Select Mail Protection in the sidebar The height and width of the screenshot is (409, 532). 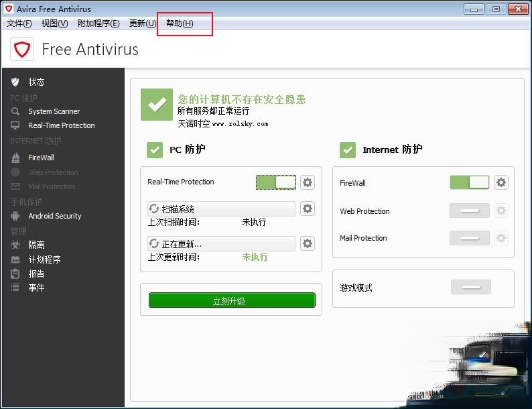[52, 186]
